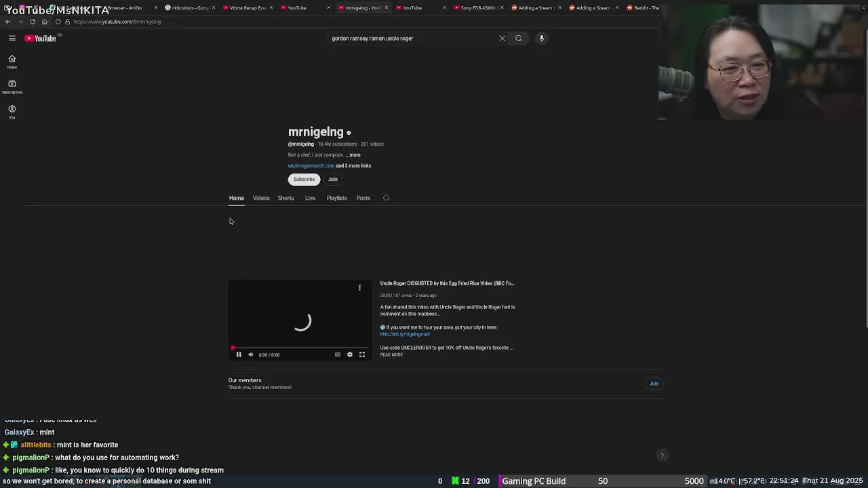This screenshot has height=488, width=868.
Task: Subscribe to the mrnigelng channel
Action: click(x=304, y=180)
